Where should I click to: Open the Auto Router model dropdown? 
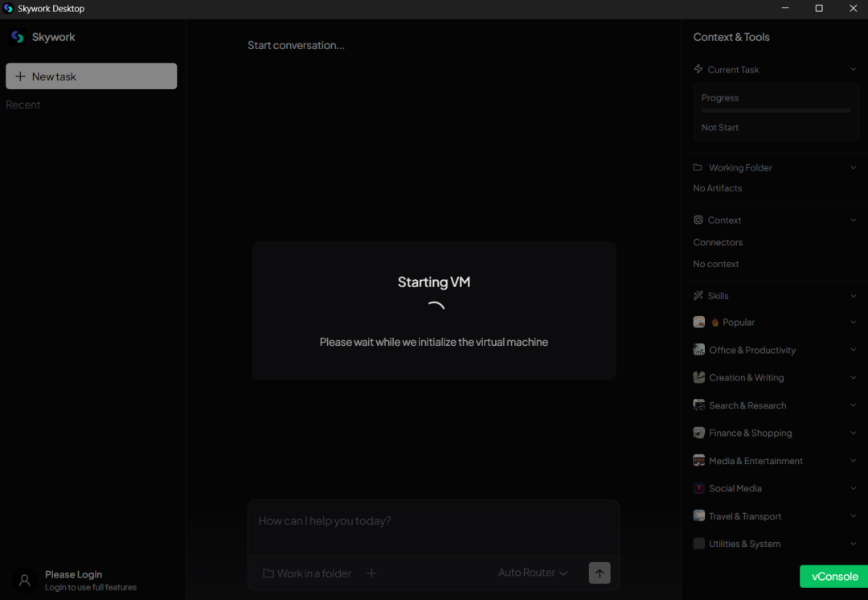tap(533, 573)
